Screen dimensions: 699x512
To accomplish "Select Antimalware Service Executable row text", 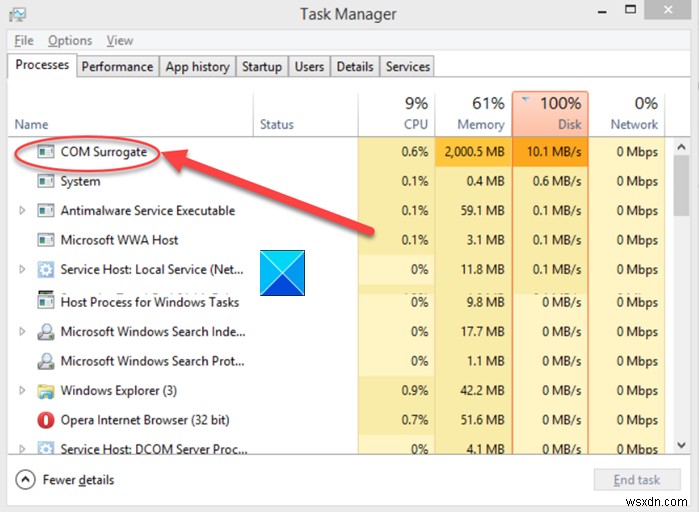I will pos(148,210).
